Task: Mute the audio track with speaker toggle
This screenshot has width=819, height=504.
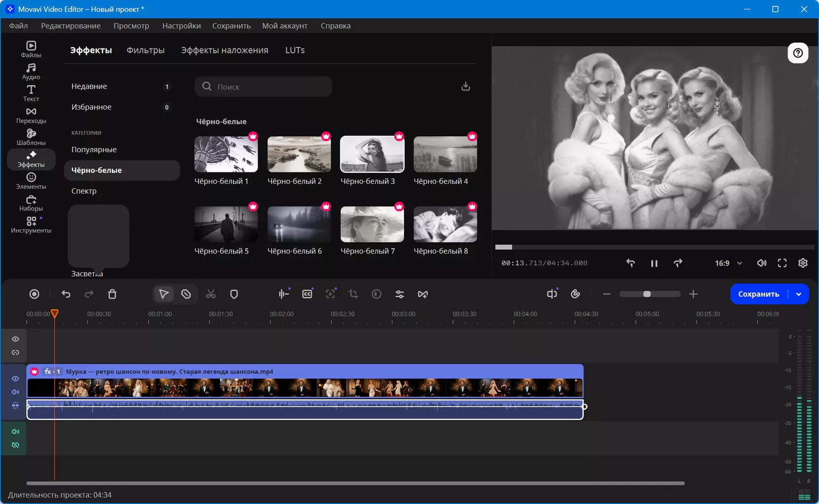Action: (15, 431)
